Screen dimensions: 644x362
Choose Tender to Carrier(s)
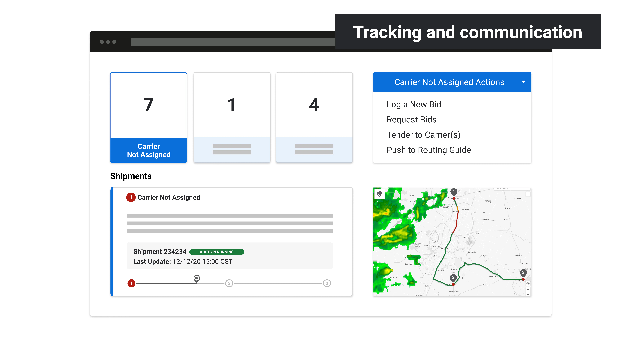tap(424, 135)
